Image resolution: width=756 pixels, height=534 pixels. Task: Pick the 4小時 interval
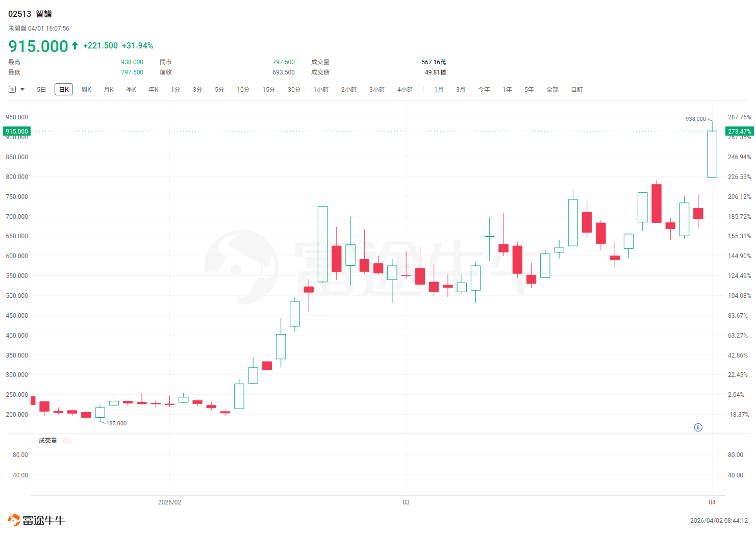(x=405, y=90)
